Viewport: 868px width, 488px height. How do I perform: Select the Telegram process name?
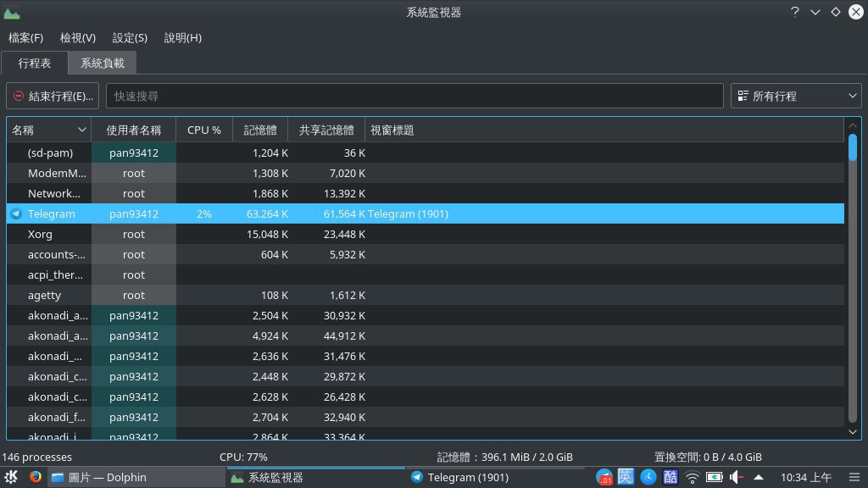tap(52, 213)
